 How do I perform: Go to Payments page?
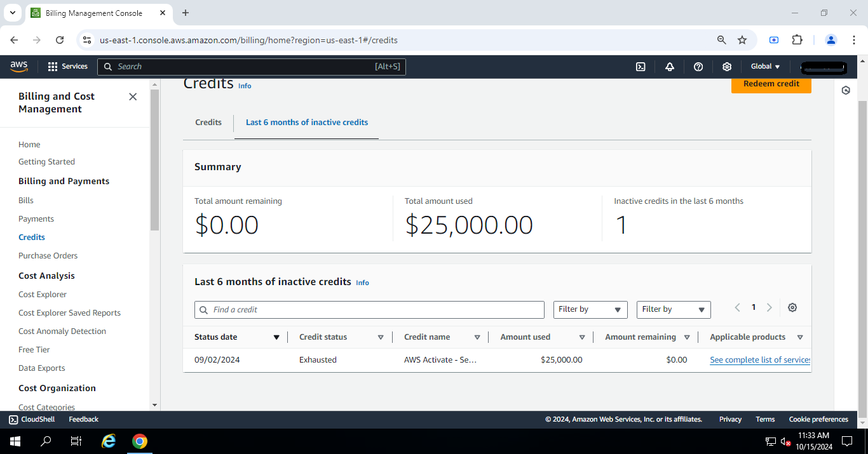coord(36,219)
